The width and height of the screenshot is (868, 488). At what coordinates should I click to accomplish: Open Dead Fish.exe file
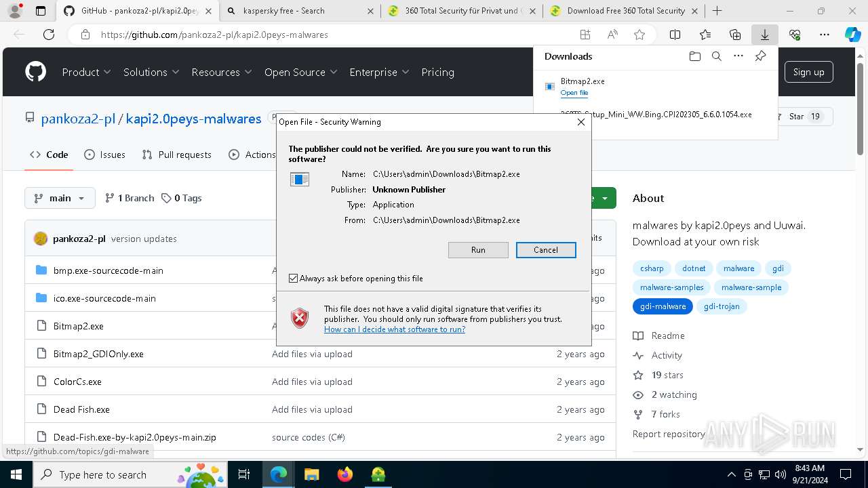81,409
